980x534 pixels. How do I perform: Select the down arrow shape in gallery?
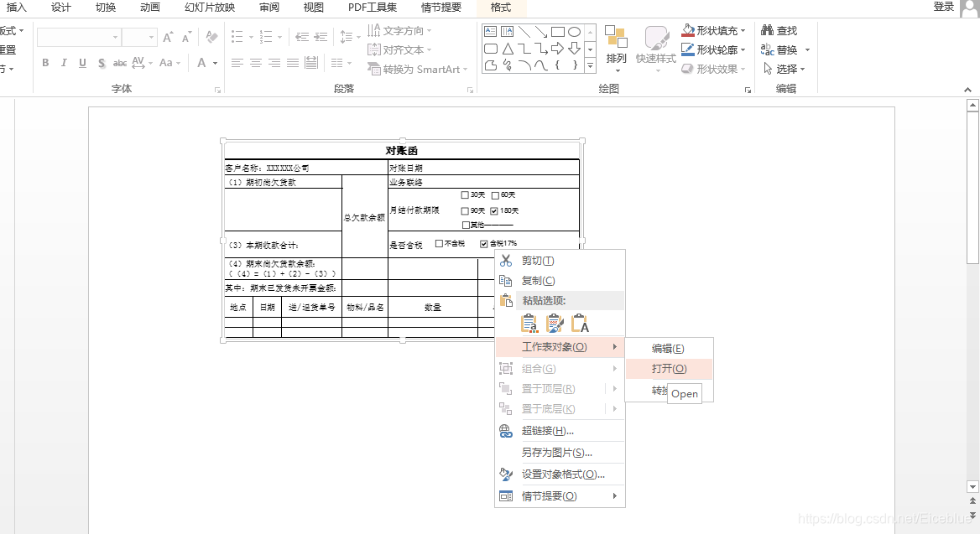(x=575, y=49)
